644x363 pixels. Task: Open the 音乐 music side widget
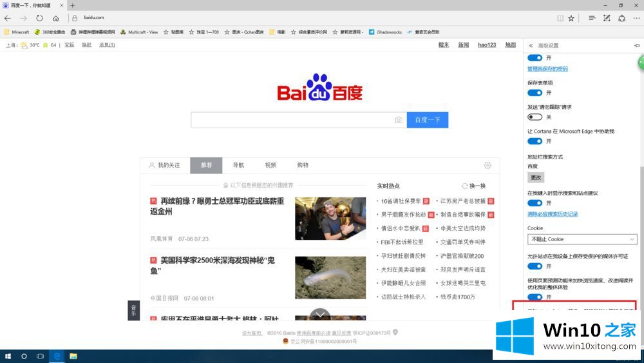[133, 310]
